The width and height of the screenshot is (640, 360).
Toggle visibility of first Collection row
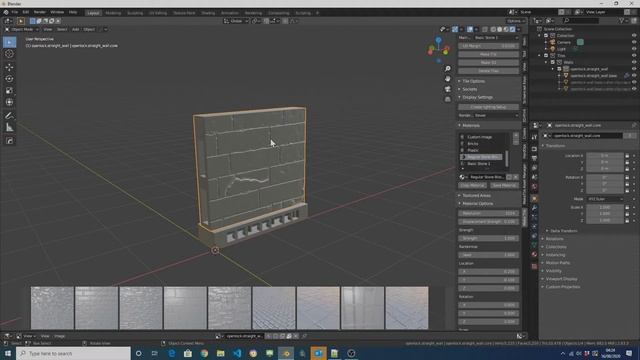[x=634, y=36]
